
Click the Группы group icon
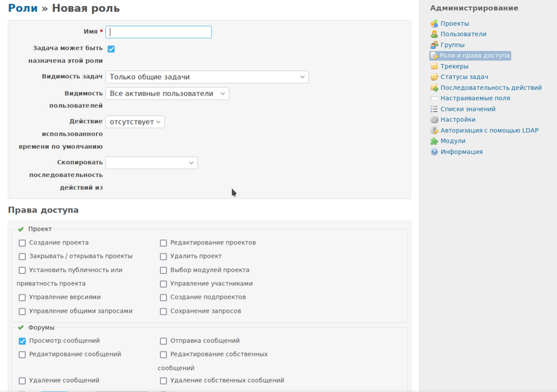click(434, 45)
